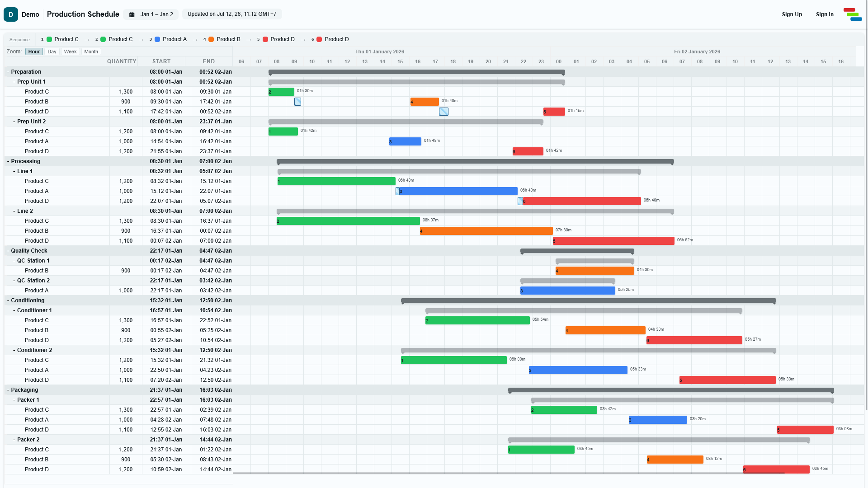Click the Fri 02 January 2026 date header
This screenshot has width=868, height=488.
697,52
